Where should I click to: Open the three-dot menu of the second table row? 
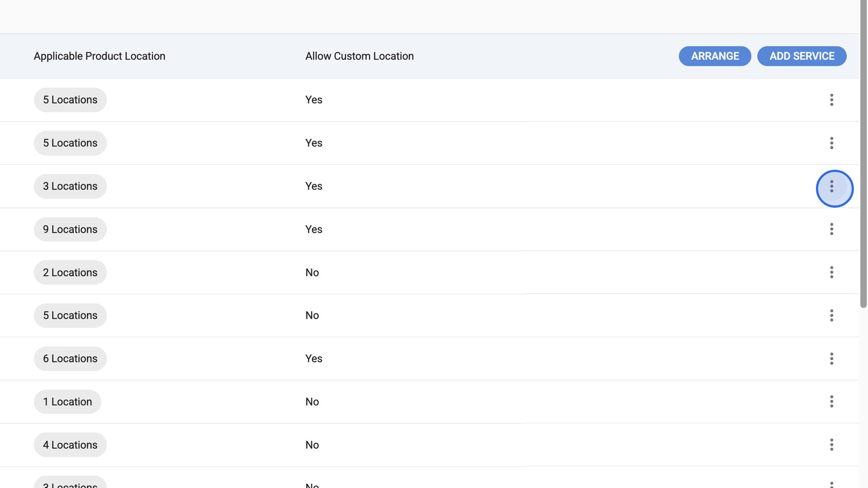[x=831, y=143]
